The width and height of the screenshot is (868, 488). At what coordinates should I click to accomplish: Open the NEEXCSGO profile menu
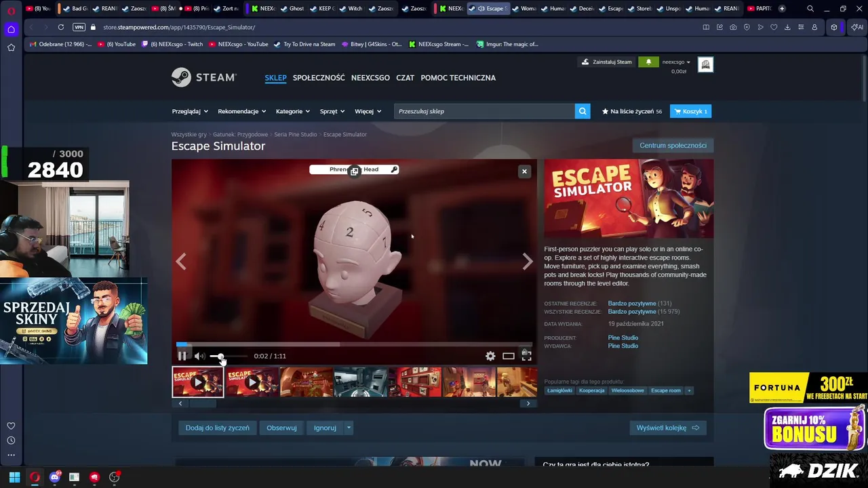370,78
